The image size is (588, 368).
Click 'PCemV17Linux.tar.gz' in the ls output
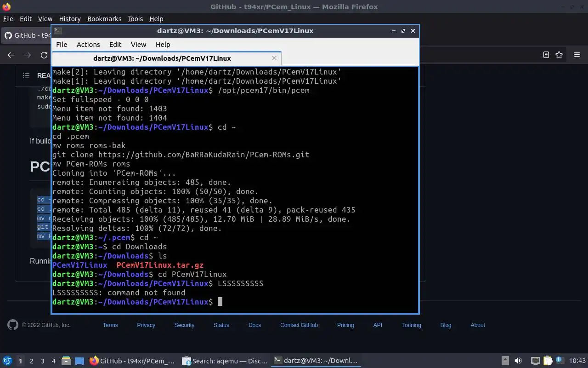pyautogui.click(x=160, y=265)
